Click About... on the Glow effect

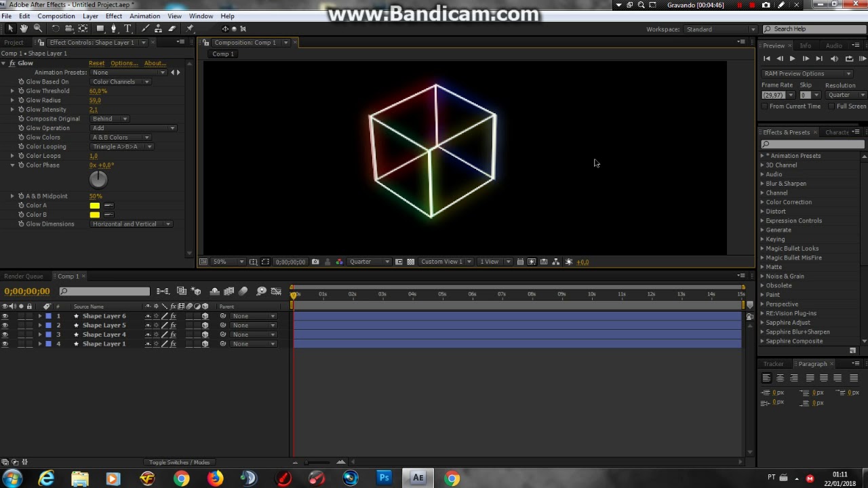pyautogui.click(x=155, y=63)
